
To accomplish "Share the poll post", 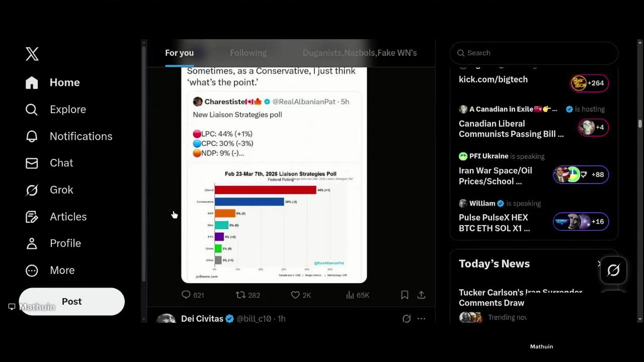I will click(x=422, y=295).
